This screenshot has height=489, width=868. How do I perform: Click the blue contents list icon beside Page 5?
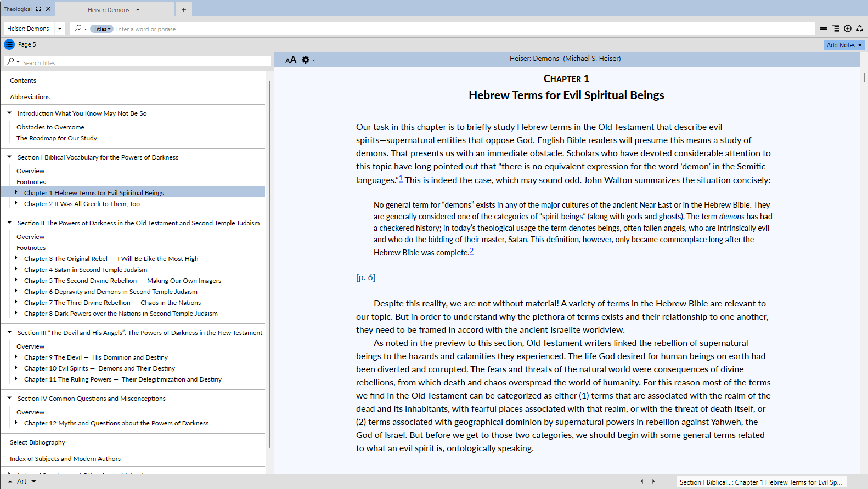coord(9,44)
